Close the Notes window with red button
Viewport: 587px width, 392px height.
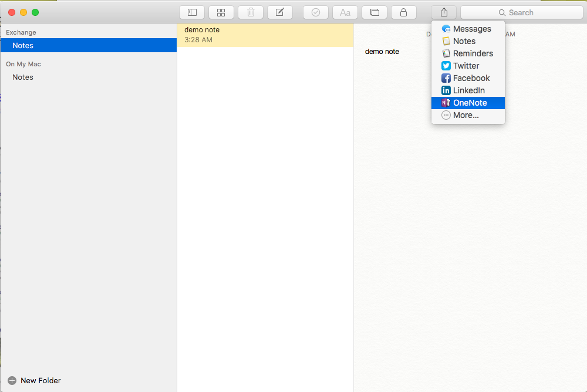click(x=12, y=12)
